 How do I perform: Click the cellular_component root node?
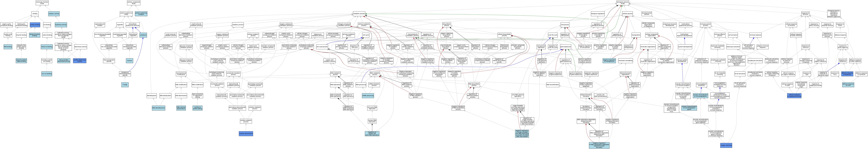[x=134, y=3]
